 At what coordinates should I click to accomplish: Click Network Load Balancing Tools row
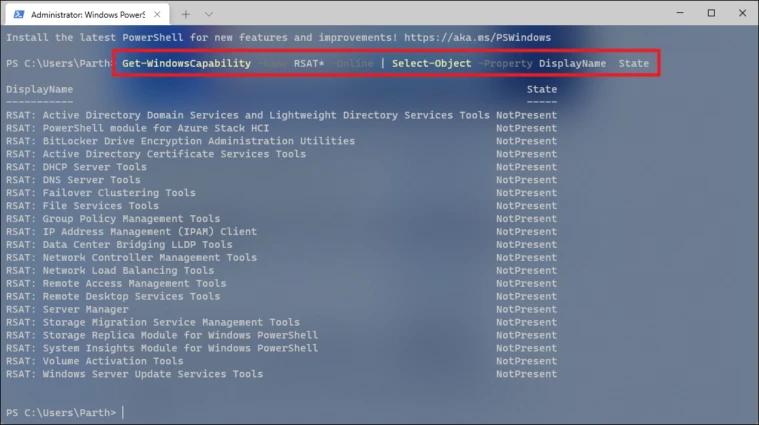(x=282, y=271)
